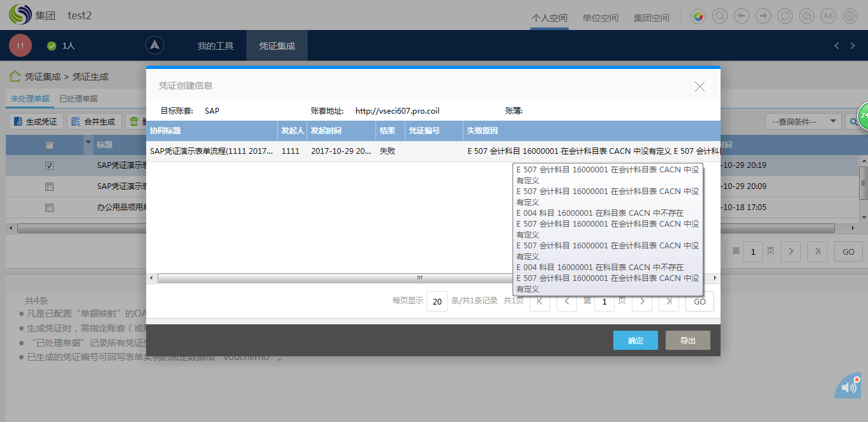This screenshot has width=868, height=422.
Task: Click the colorful theme icon in header
Action: tap(698, 16)
